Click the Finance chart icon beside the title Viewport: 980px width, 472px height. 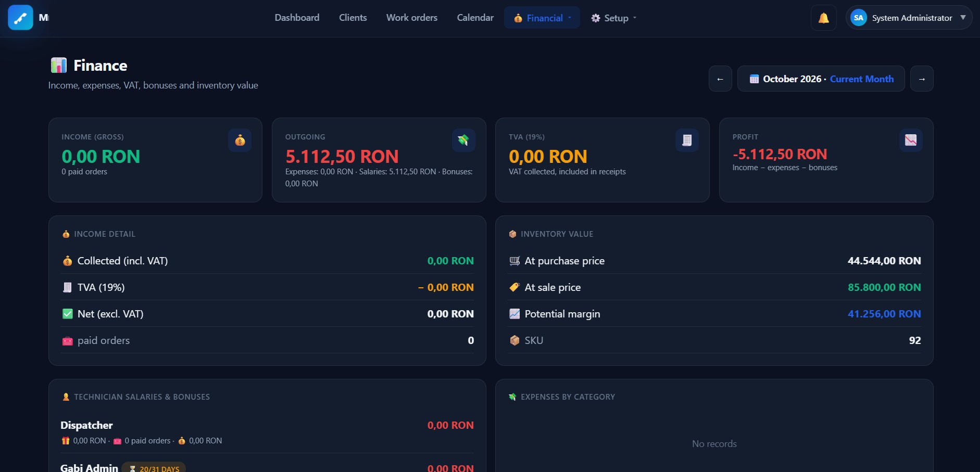[x=59, y=65]
